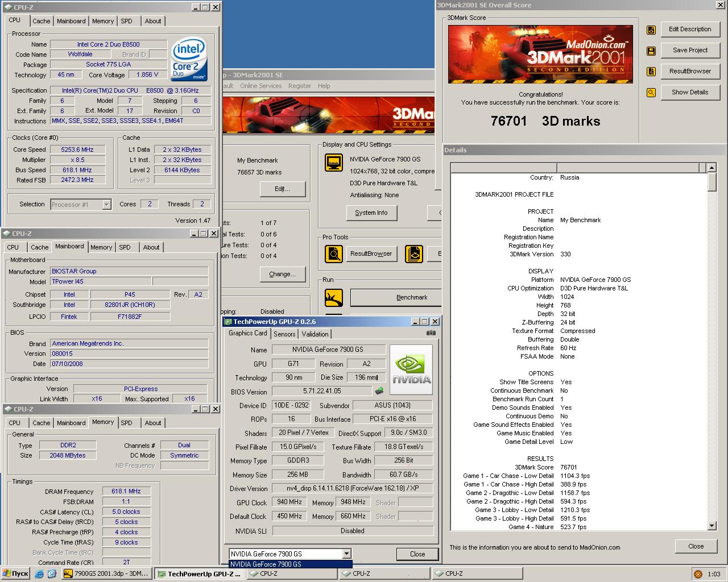Click the Pro Tools magnifier ResultBrowser icon
Screen dimensions: 728x582
pos(334,253)
